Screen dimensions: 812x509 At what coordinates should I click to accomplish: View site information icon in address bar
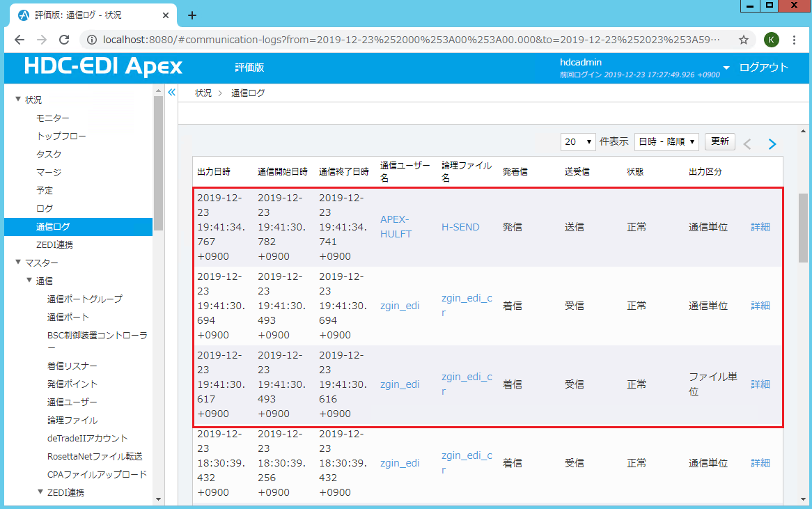tap(92, 40)
